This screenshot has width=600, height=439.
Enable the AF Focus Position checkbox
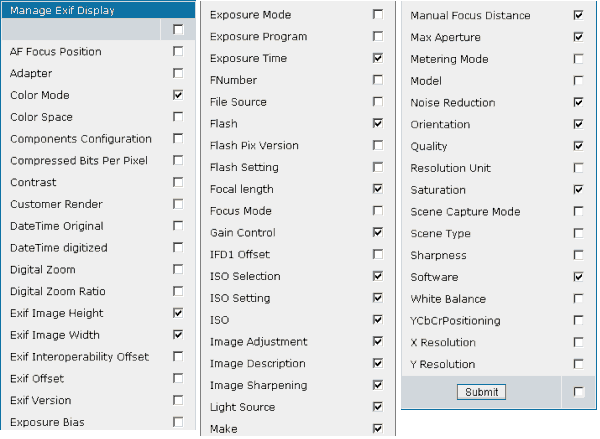click(x=178, y=51)
